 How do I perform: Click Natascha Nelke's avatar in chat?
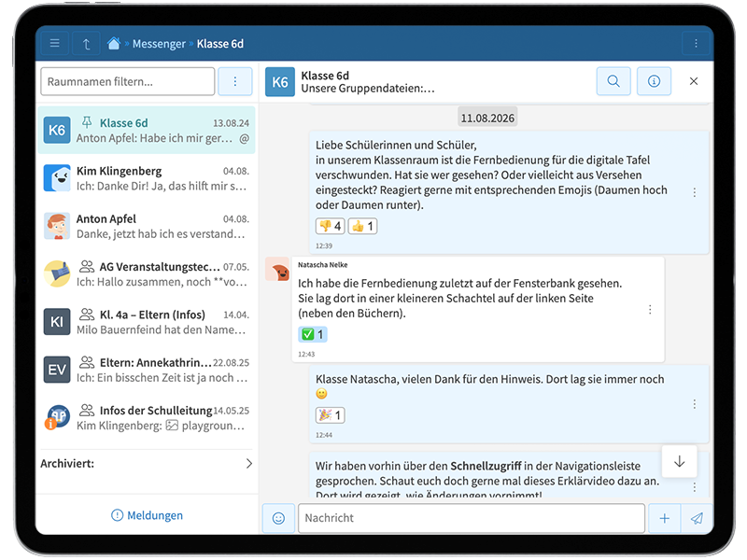click(x=277, y=269)
